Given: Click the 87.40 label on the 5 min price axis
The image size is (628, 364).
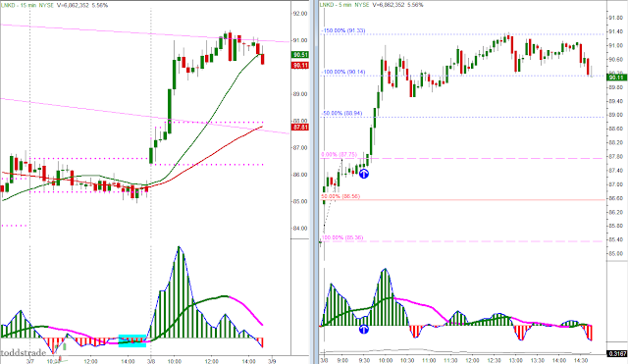Looking at the screenshot, I should click(x=615, y=171).
